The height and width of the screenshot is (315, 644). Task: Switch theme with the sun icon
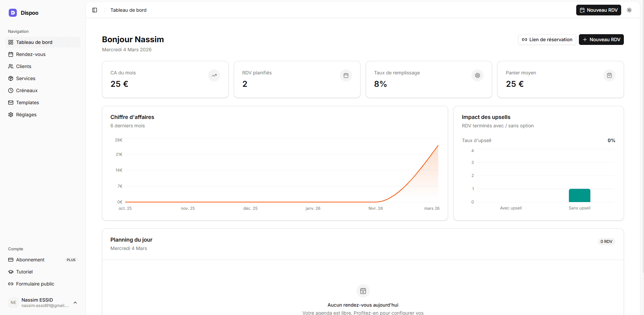click(x=629, y=10)
